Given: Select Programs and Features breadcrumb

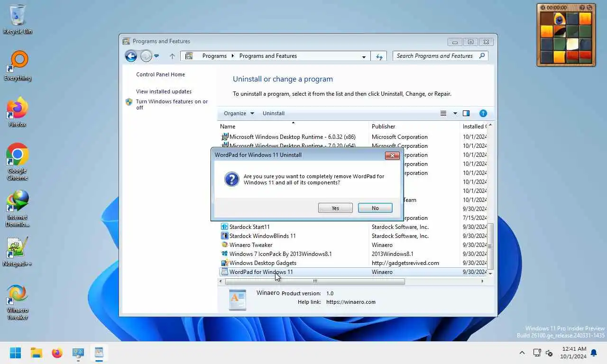Looking at the screenshot, I should (x=268, y=56).
